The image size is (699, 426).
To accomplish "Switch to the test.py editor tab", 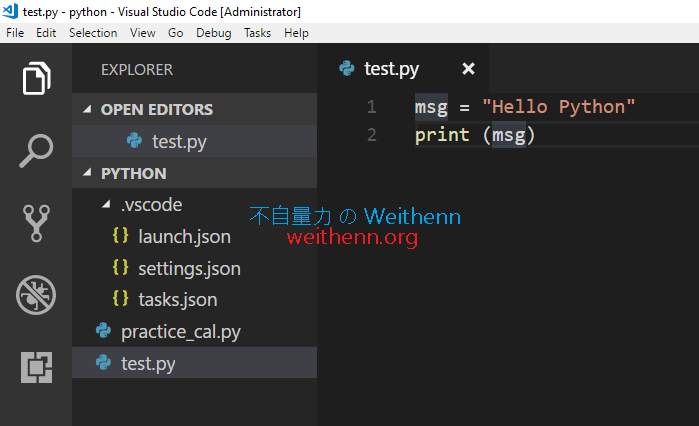I will point(391,69).
